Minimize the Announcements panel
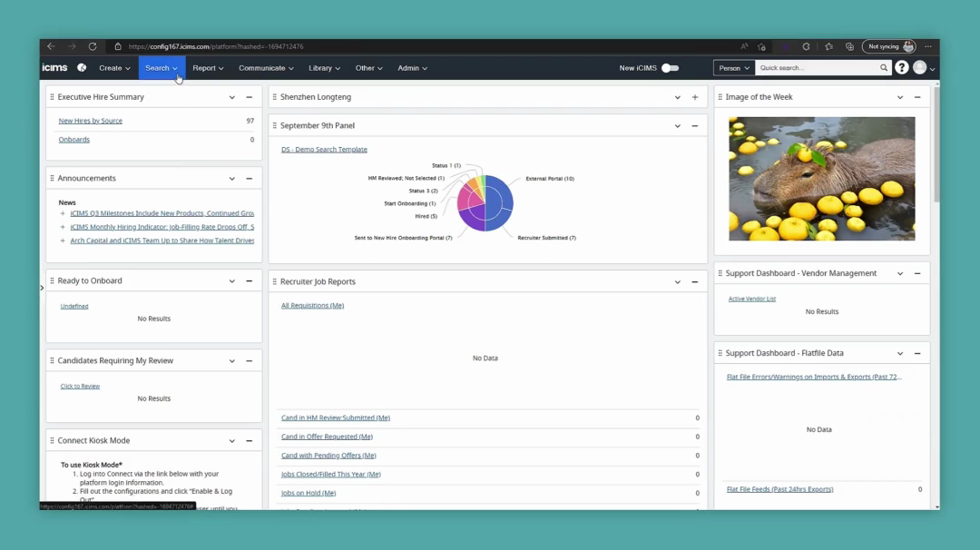The image size is (980, 550). [250, 178]
